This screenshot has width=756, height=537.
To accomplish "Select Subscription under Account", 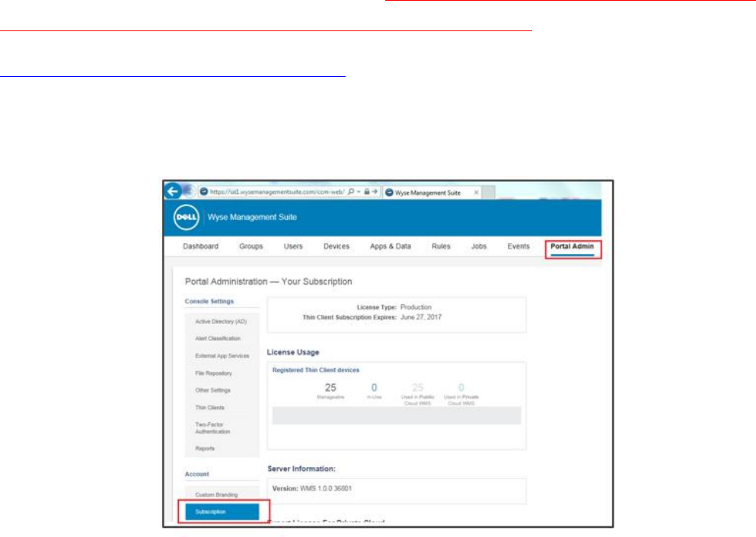I will tap(222, 511).
